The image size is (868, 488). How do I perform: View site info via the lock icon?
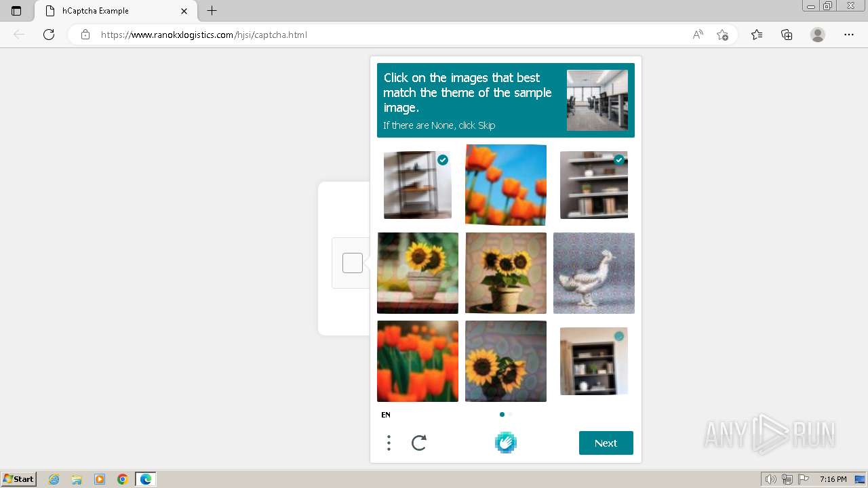[x=85, y=35]
